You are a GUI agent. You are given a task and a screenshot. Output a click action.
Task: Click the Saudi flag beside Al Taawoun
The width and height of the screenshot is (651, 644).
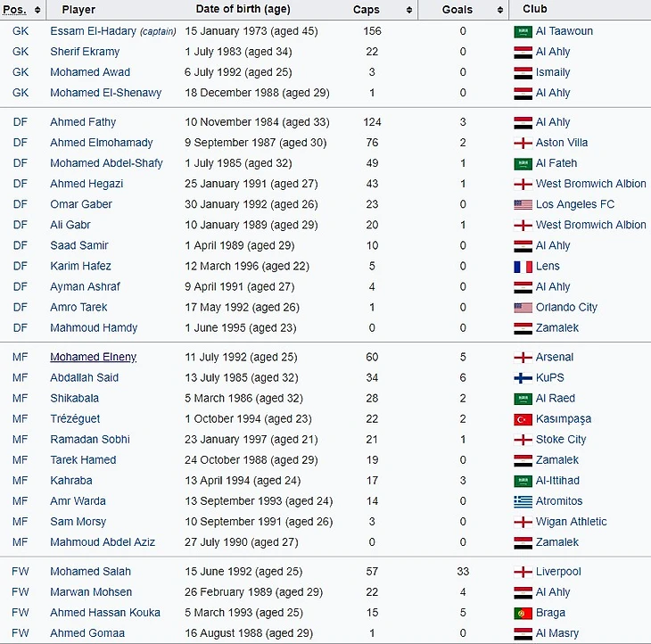523,31
